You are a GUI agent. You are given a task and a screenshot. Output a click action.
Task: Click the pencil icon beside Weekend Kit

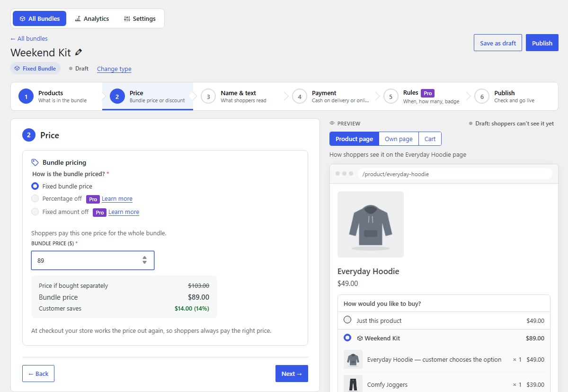(79, 53)
